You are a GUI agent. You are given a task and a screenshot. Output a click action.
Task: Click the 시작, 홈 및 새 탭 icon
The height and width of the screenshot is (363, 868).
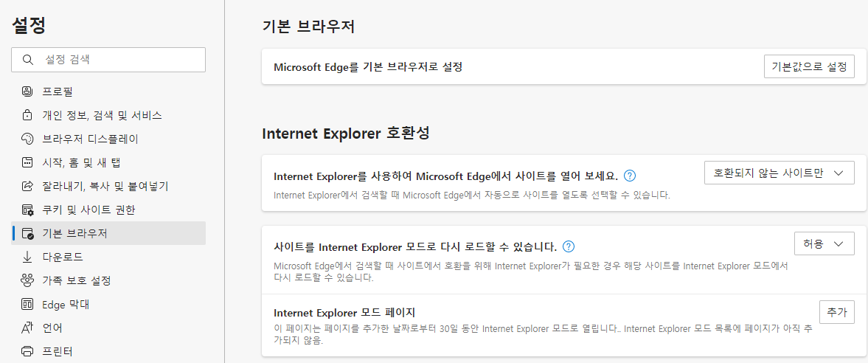tap(27, 162)
